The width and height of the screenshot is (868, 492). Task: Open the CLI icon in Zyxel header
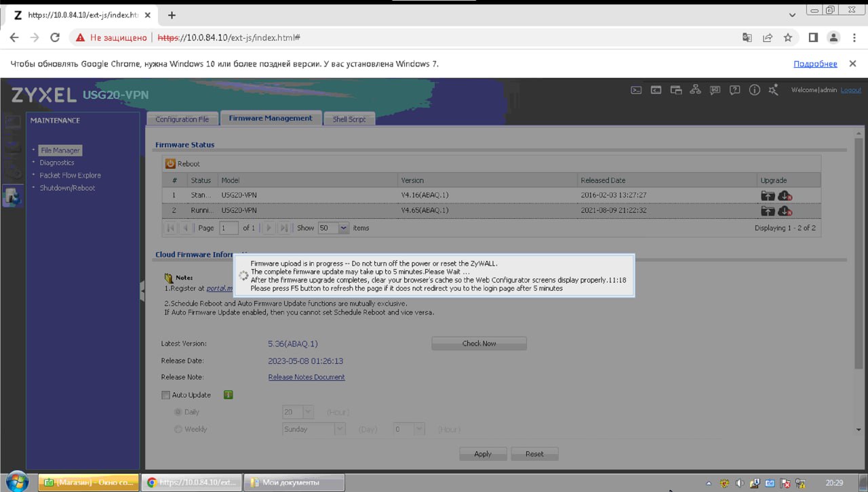[656, 89]
